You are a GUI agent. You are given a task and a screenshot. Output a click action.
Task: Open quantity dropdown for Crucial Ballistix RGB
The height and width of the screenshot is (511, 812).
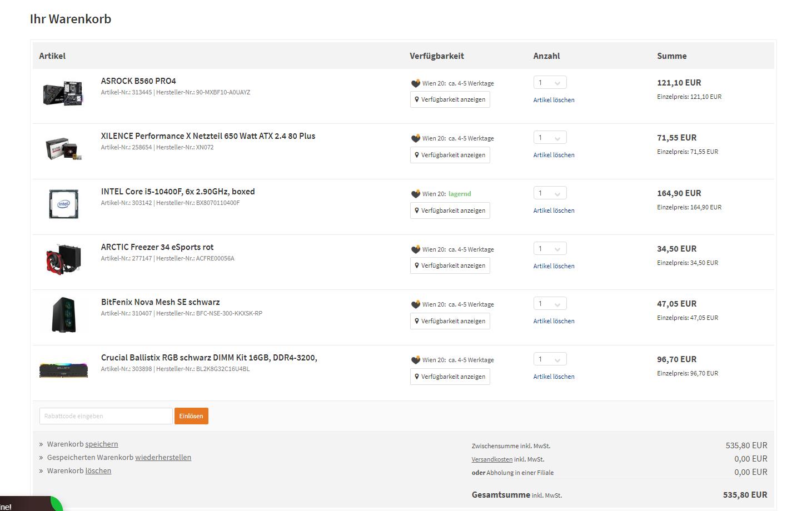coord(550,359)
